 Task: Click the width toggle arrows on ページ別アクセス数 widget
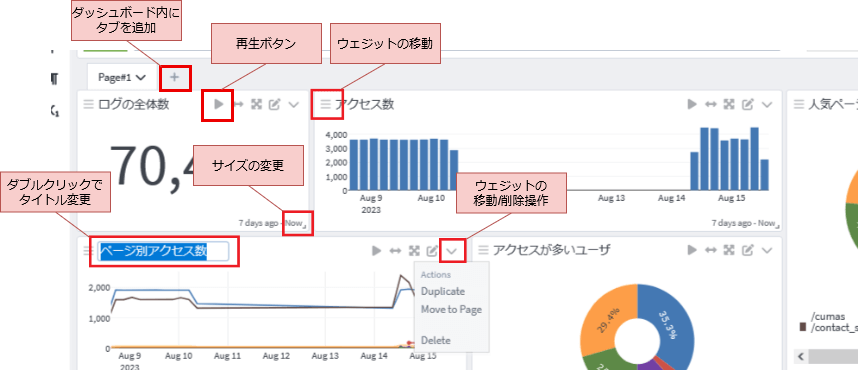(x=395, y=250)
